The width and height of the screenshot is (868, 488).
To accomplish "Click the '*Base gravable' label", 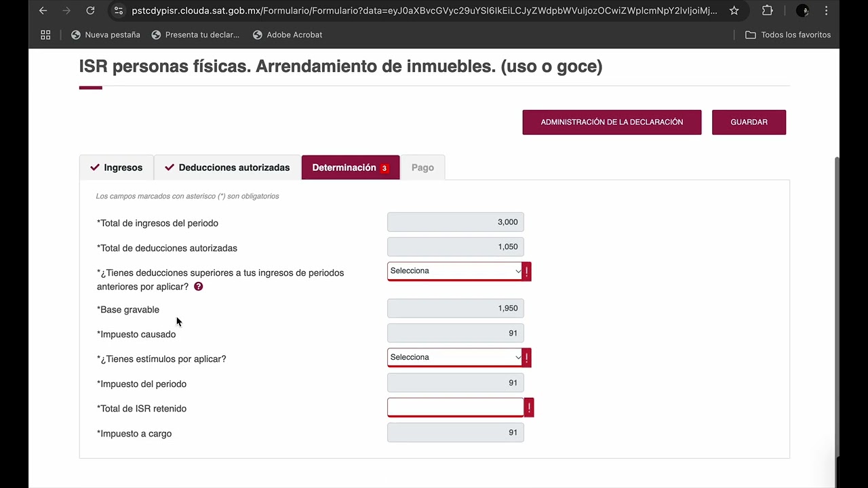I will (128, 310).
